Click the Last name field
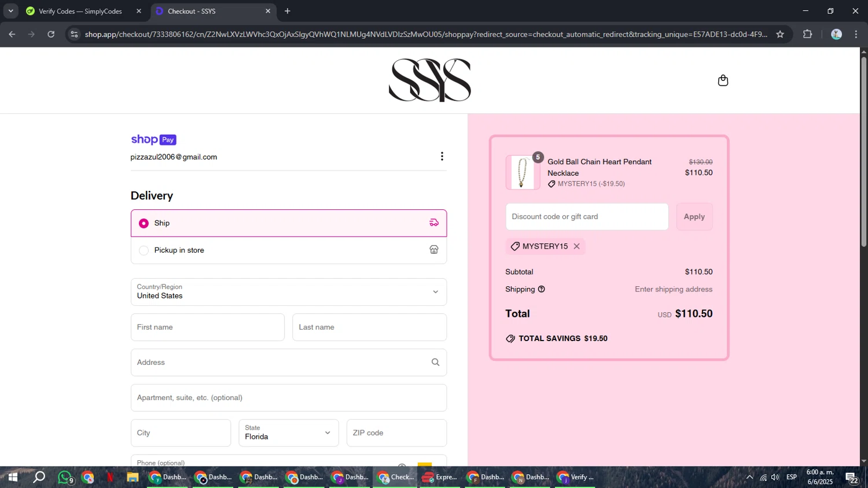 click(369, 327)
